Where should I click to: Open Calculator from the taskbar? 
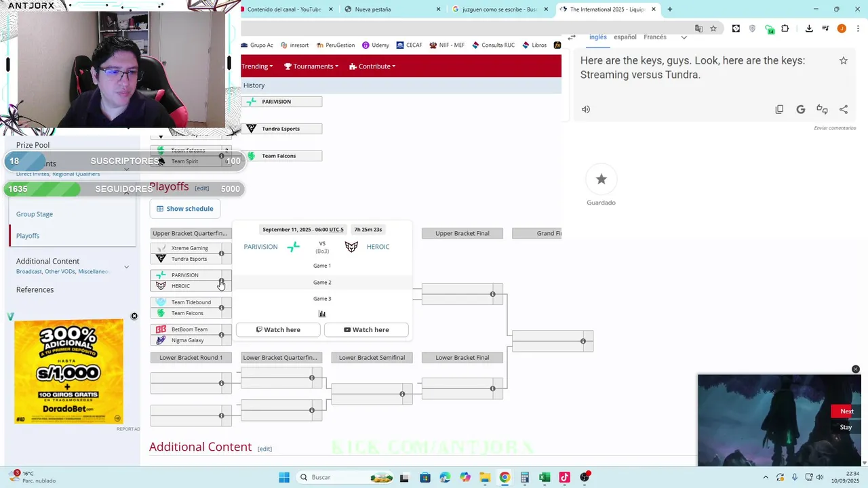pyautogui.click(x=524, y=477)
